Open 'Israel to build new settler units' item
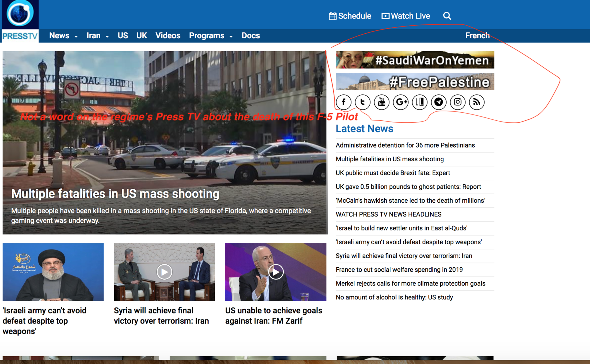590x364 pixels. [x=401, y=228]
